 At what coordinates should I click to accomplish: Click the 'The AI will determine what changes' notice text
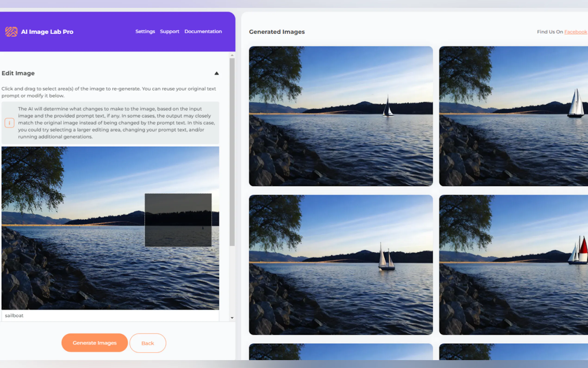[116, 123]
